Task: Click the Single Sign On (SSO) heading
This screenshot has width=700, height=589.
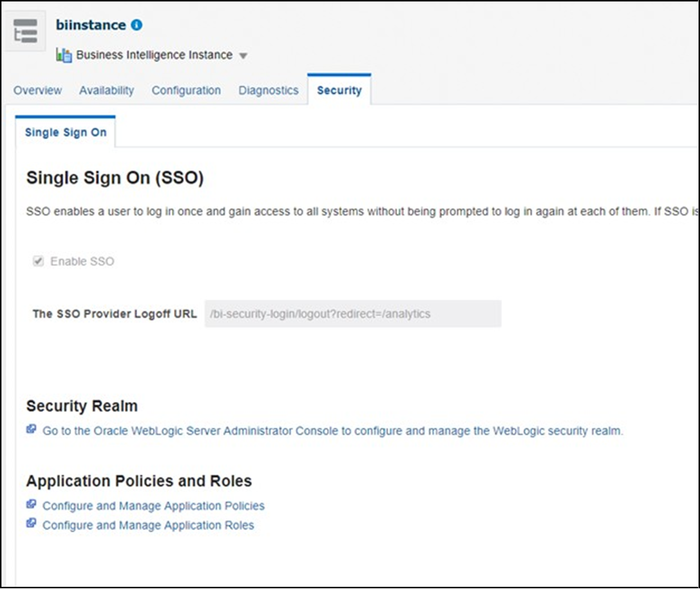Action: click(x=115, y=178)
